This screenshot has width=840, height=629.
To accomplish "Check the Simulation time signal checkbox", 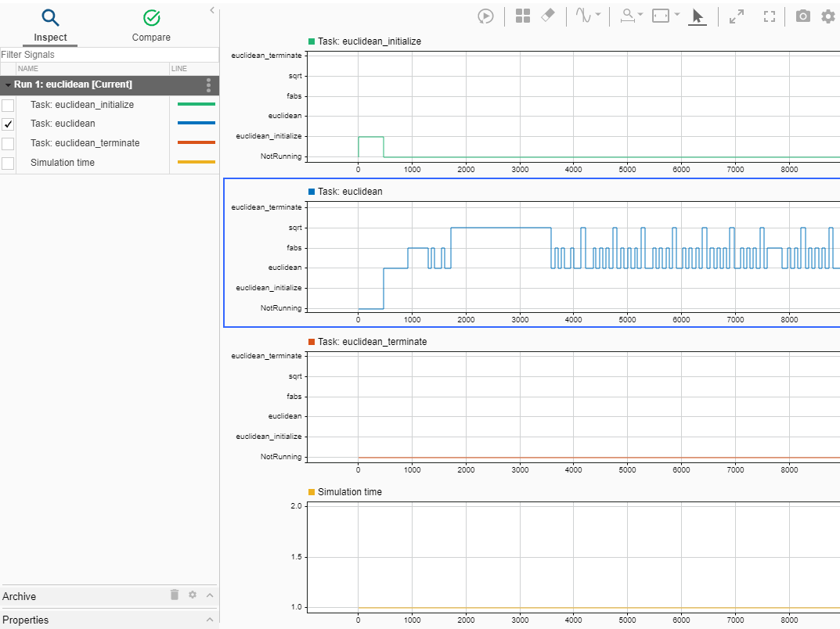I will point(8,164).
